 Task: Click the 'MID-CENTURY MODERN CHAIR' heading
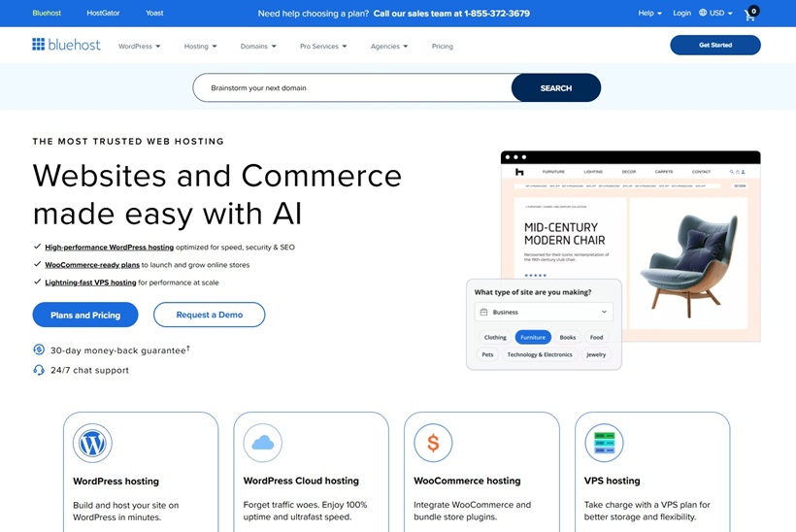coord(565,234)
